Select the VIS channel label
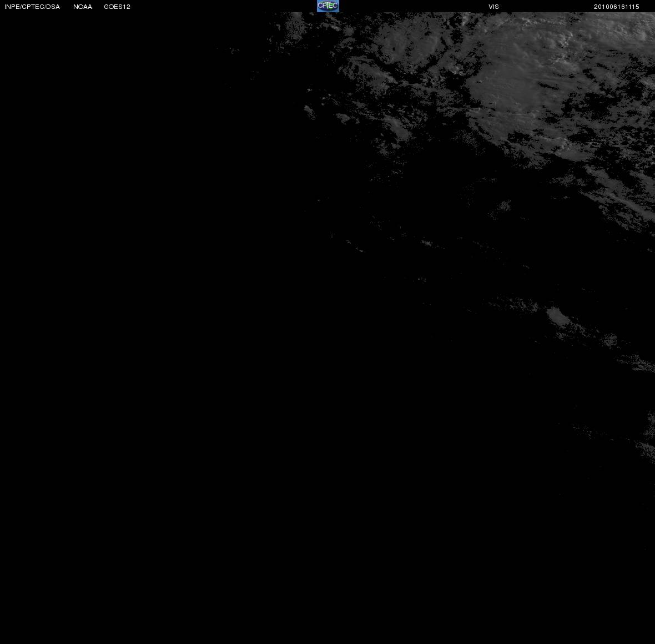This screenshot has width=655, height=644. click(494, 7)
